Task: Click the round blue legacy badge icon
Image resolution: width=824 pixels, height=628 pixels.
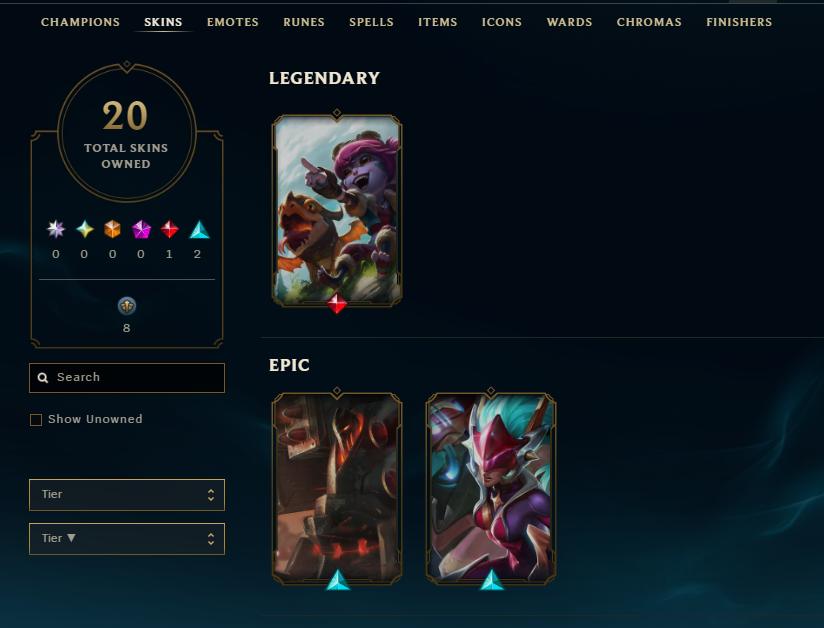Action: coord(127,305)
